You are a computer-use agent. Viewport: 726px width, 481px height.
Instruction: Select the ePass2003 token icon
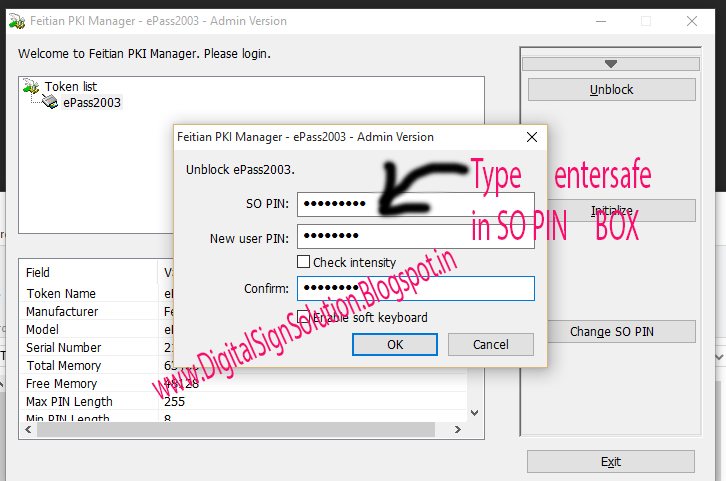(x=50, y=101)
